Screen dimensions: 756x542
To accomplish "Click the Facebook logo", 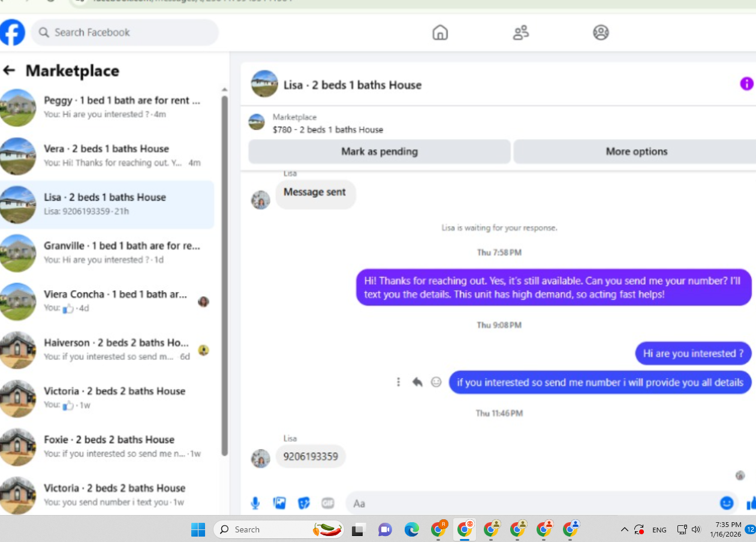I will 13,32.
